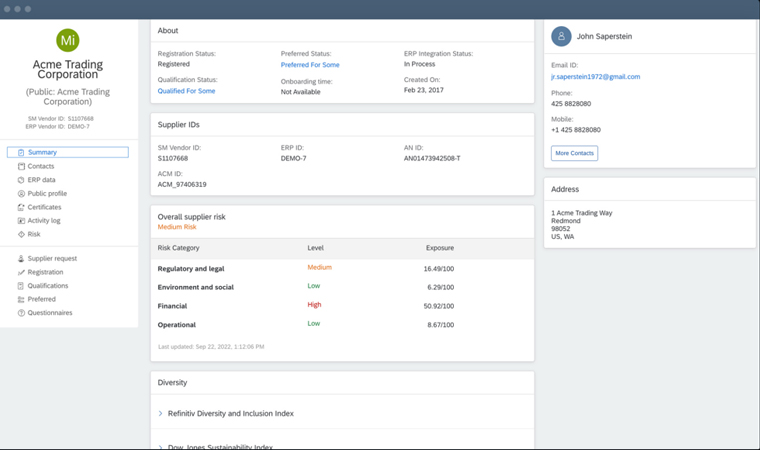
Task: Go to the Questionnaires sidebar item
Action: (50, 313)
